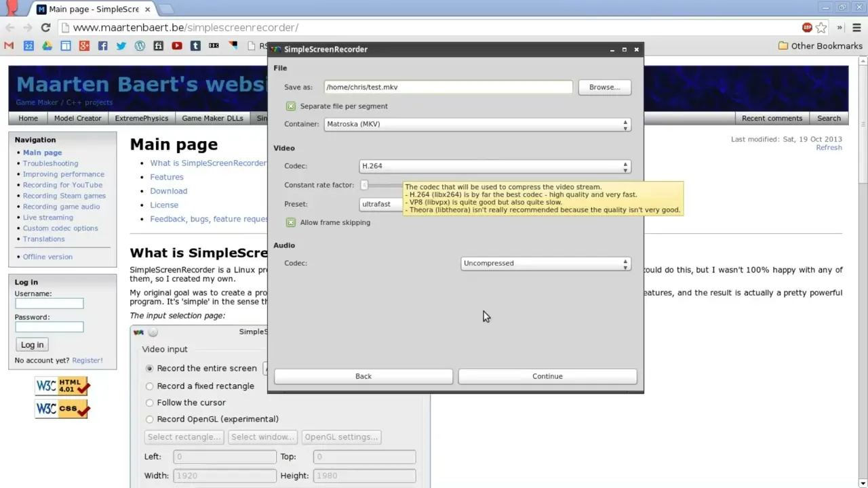
Task: Click the Adblock Plus extension icon
Action: click(807, 28)
